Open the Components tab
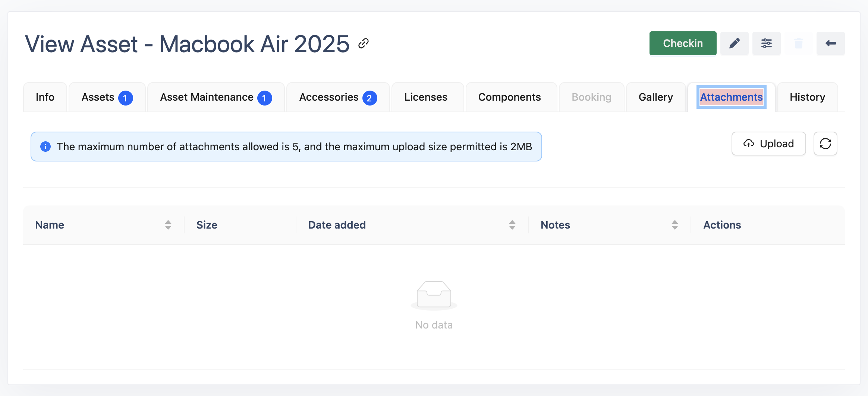This screenshot has width=868, height=396. tap(509, 97)
